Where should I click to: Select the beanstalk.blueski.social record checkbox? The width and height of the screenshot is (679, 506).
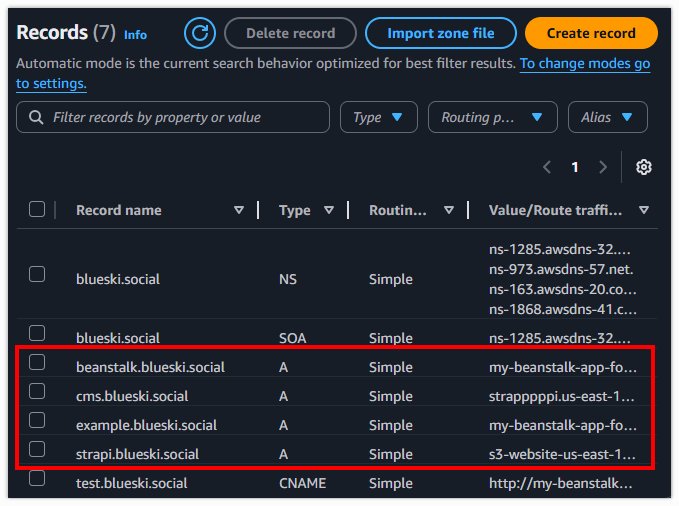click(x=37, y=362)
